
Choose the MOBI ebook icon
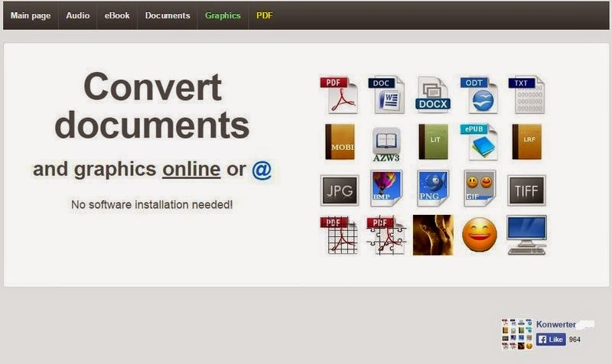[x=340, y=141]
